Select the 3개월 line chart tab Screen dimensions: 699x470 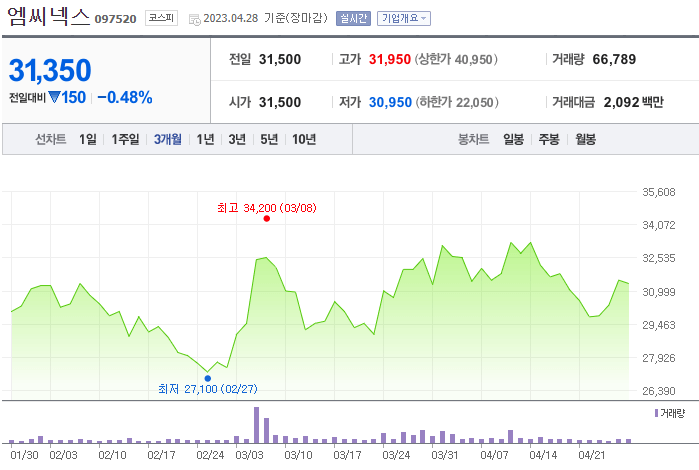point(168,139)
